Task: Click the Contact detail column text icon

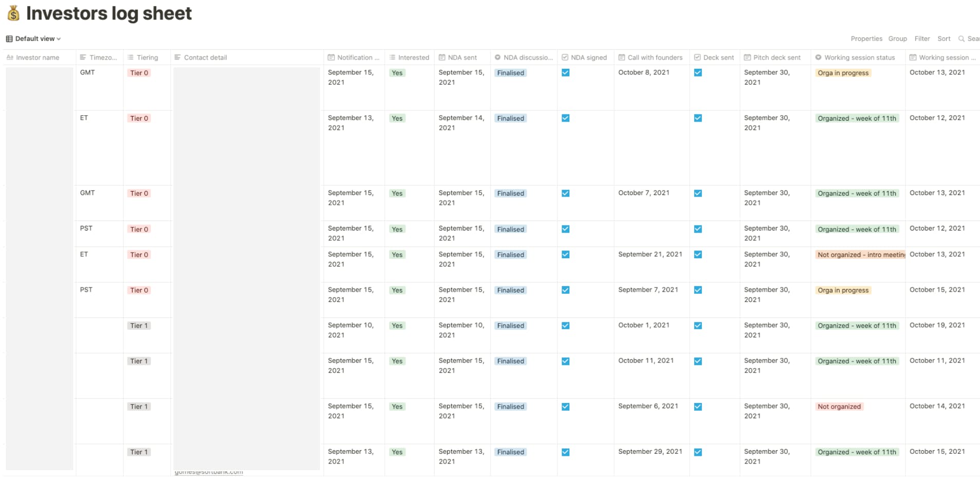Action: [x=178, y=57]
